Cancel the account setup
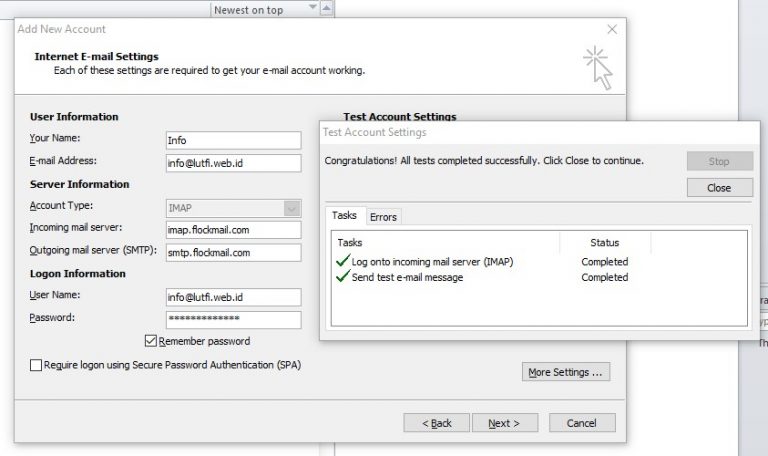The image size is (768, 456). click(x=582, y=423)
